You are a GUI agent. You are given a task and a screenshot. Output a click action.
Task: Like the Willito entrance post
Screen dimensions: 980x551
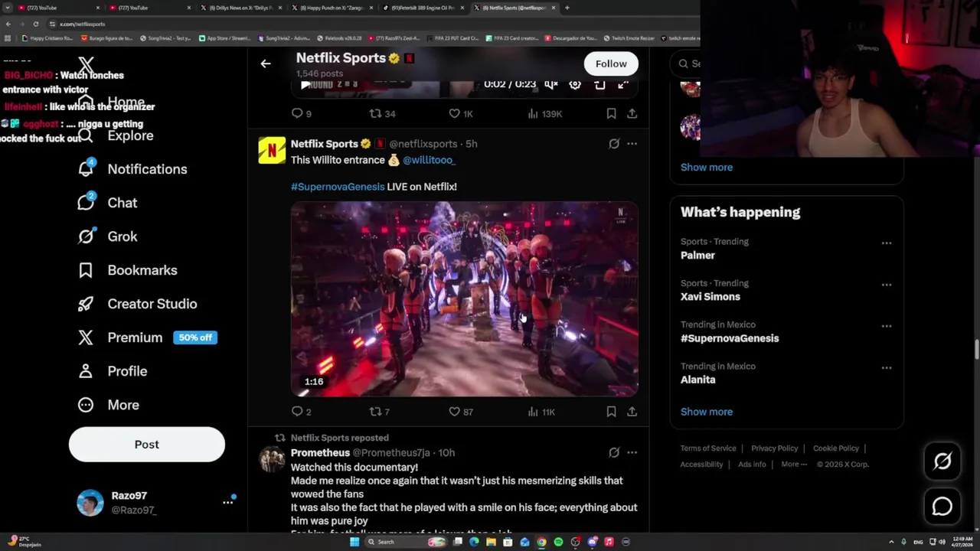pyautogui.click(x=461, y=412)
